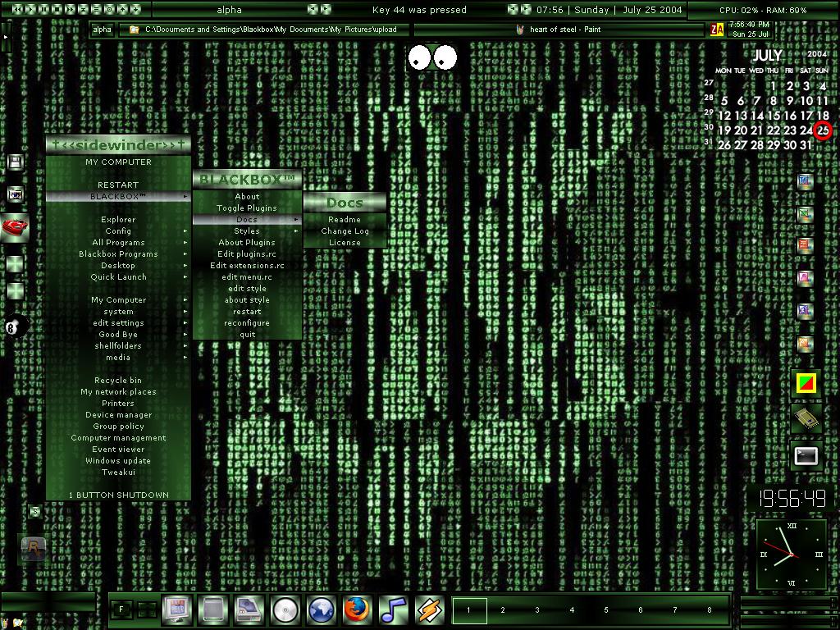
Task: Stop playback using the square stop button
Action: coord(57,9)
